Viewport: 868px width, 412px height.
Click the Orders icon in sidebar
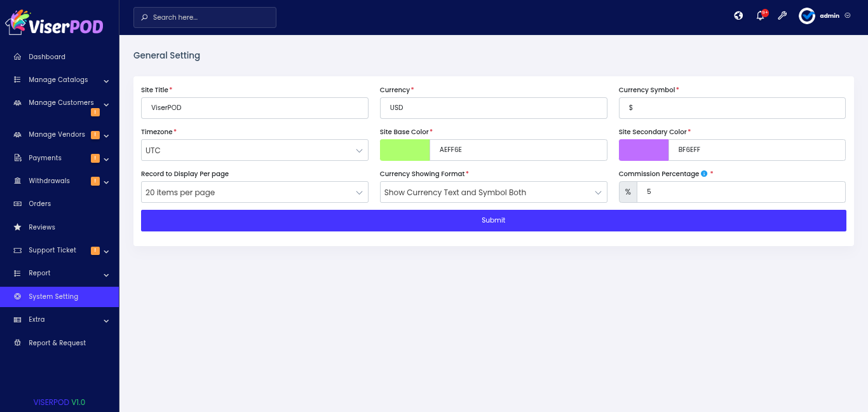pyautogui.click(x=18, y=204)
